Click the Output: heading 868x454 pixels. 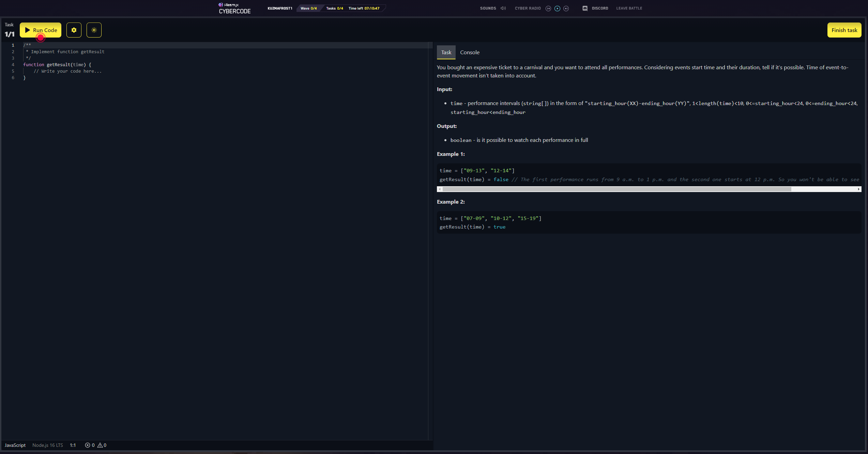tap(447, 126)
